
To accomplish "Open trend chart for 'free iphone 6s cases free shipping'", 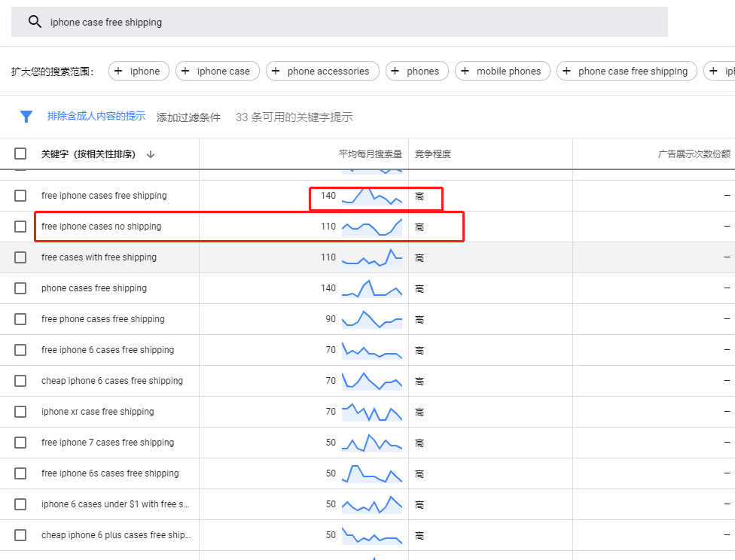I will pos(372,473).
